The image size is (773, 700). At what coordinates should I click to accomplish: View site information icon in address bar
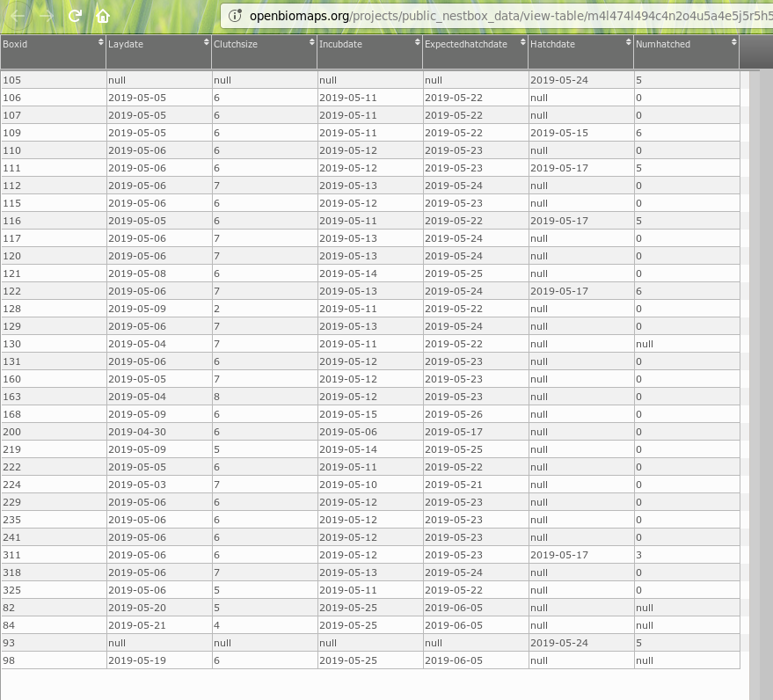(x=235, y=16)
